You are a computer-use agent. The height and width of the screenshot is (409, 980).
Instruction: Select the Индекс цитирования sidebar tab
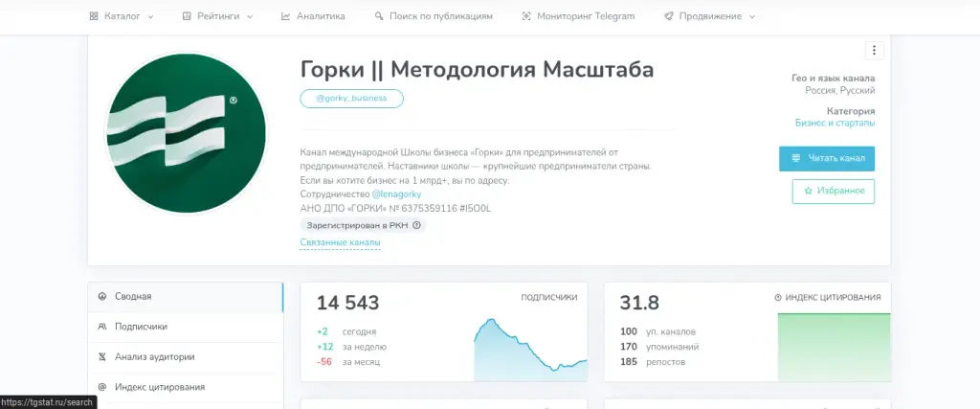186,387
